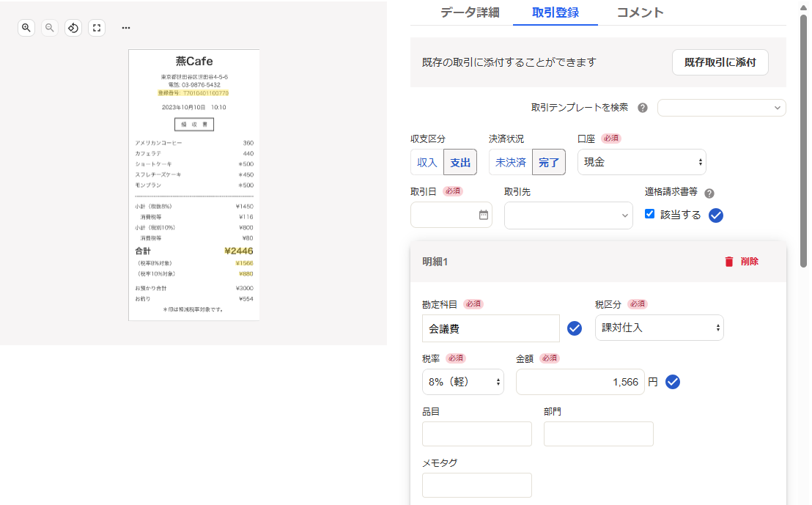Set 決済状況 to 未決済
Screen dimensions: 812x505
coord(511,162)
